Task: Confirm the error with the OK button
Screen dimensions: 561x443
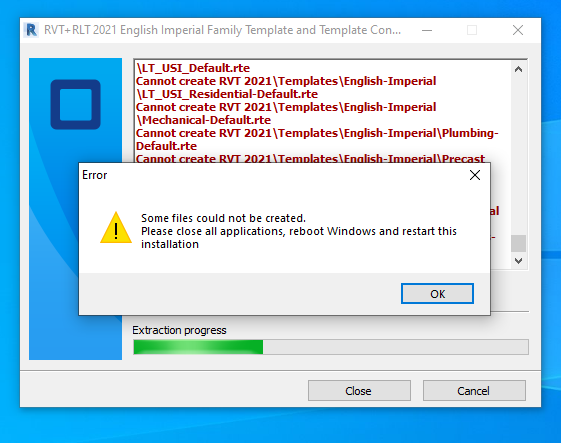Action: [x=437, y=294]
